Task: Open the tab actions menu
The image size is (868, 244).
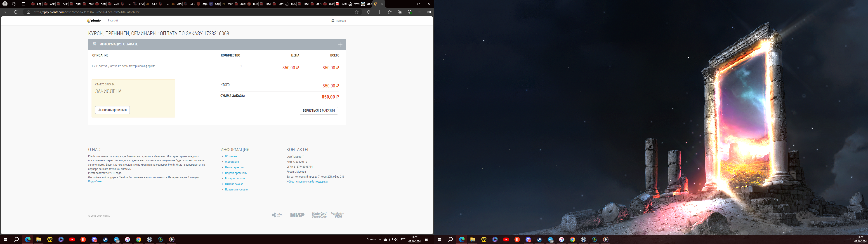Action: point(24,4)
